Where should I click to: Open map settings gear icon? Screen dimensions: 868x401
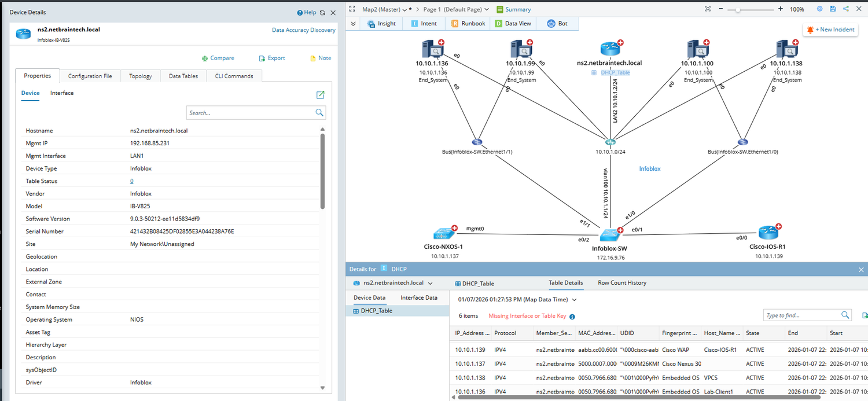point(819,9)
